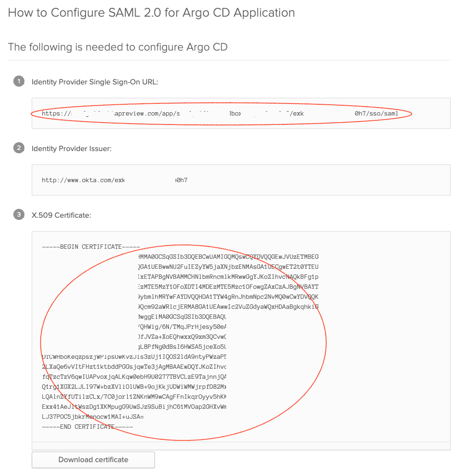The image size is (464, 476).
Task: Click the 'How to Configure SAML 2.0' heading
Action: (151, 13)
